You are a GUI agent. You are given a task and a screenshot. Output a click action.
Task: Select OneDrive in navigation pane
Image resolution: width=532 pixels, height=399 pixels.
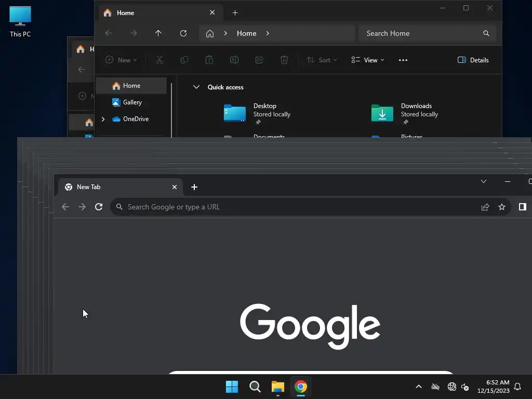click(131, 119)
